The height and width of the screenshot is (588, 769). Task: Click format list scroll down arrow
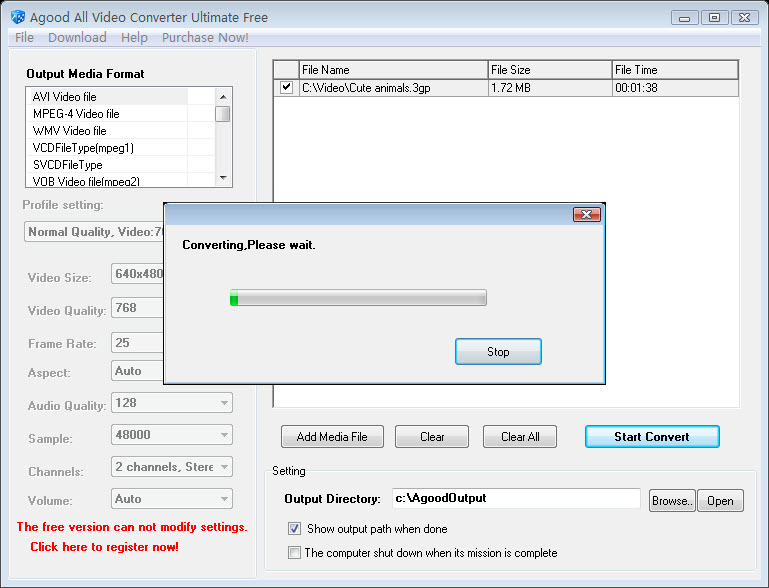pos(223,178)
